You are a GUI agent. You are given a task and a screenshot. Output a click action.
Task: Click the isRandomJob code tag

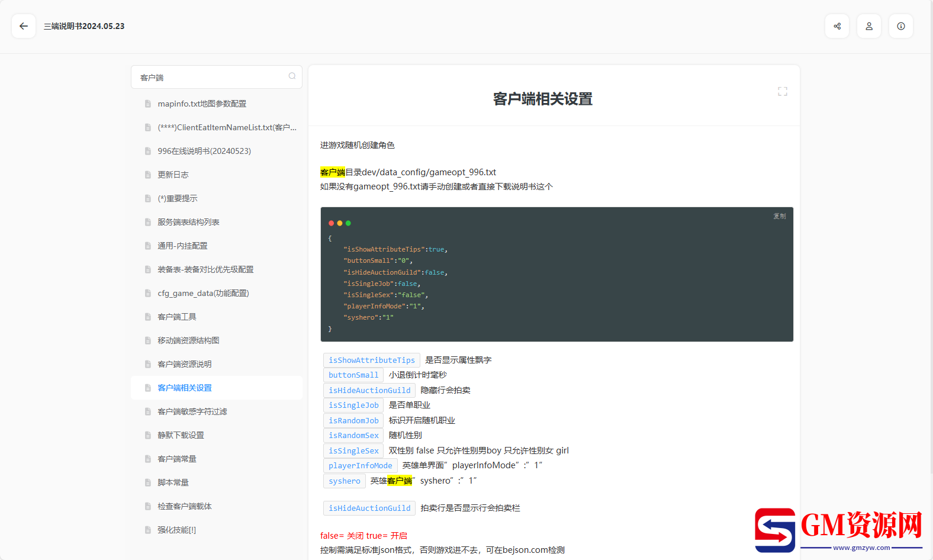(x=353, y=420)
